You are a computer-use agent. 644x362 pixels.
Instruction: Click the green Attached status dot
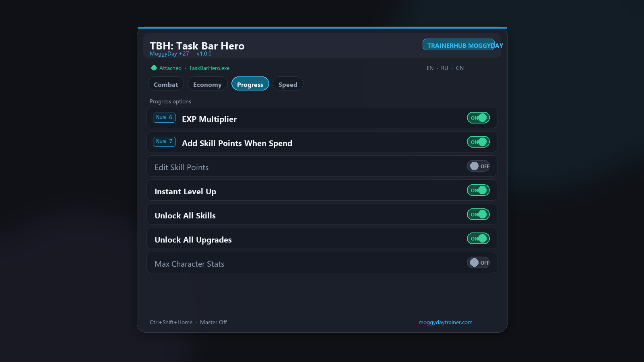point(154,68)
